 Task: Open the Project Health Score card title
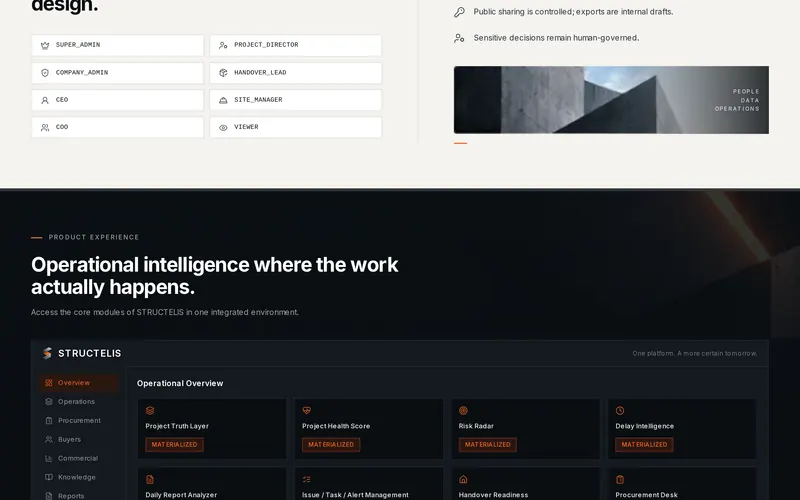point(336,426)
